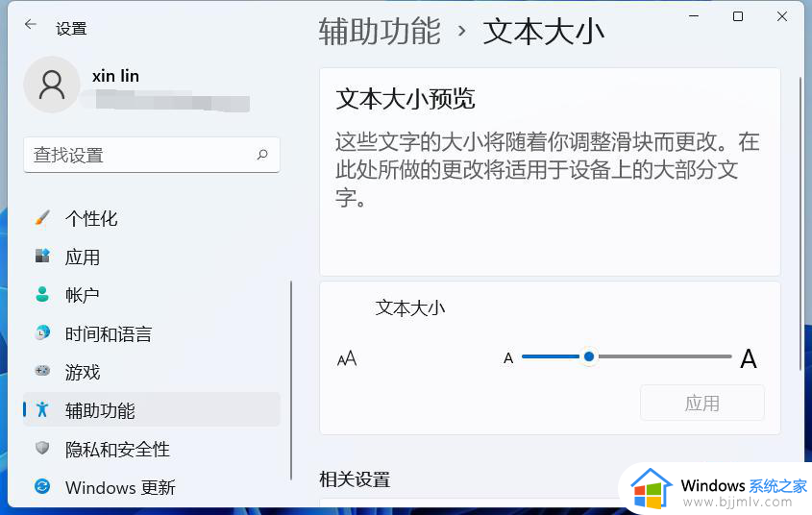Click the search magnifier icon
812x515 pixels.
pyautogui.click(x=262, y=155)
